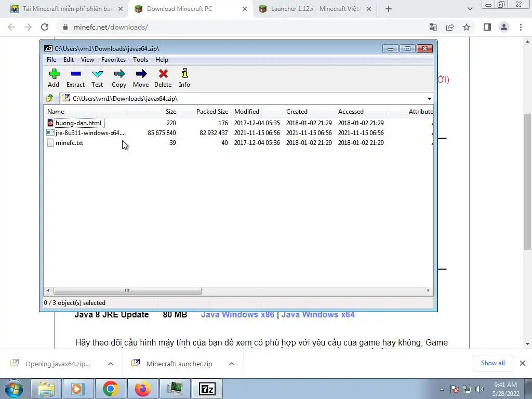Open Windows Start menu
The height and width of the screenshot is (399, 532).
[x=14, y=389]
